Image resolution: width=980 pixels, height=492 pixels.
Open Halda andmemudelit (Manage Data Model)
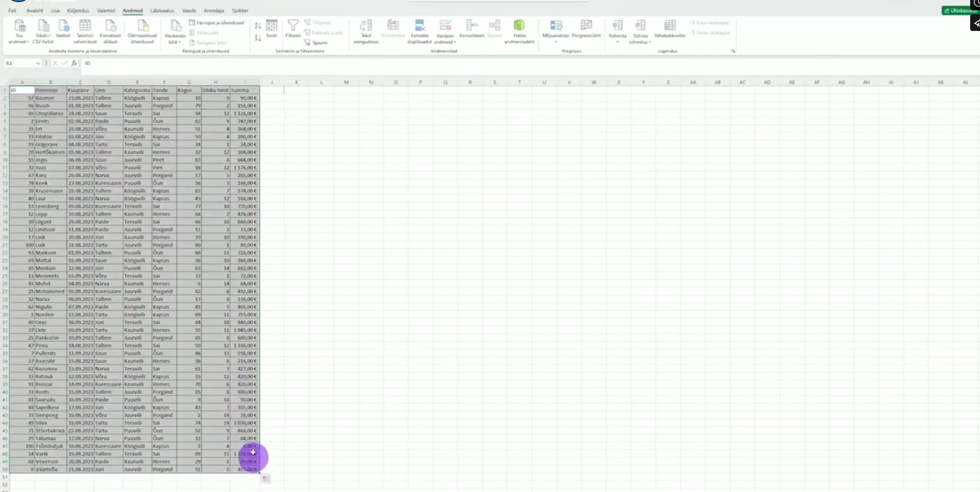(519, 31)
